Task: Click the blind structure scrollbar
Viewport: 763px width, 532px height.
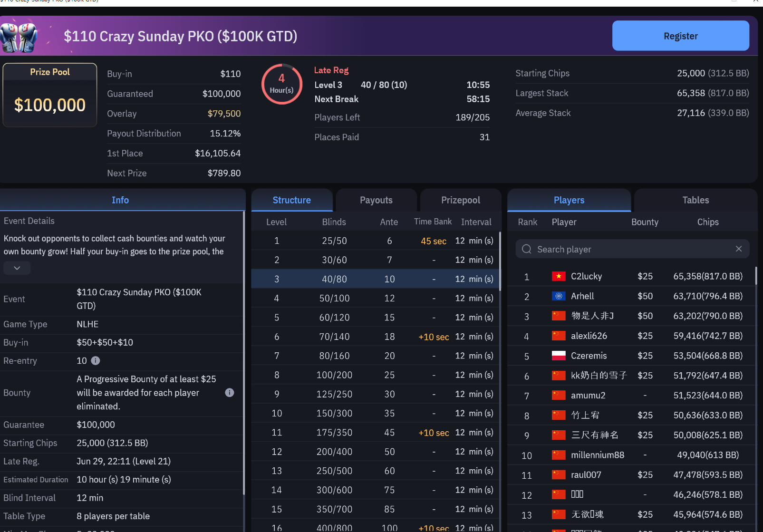Action: pyautogui.click(x=500, y=261)
